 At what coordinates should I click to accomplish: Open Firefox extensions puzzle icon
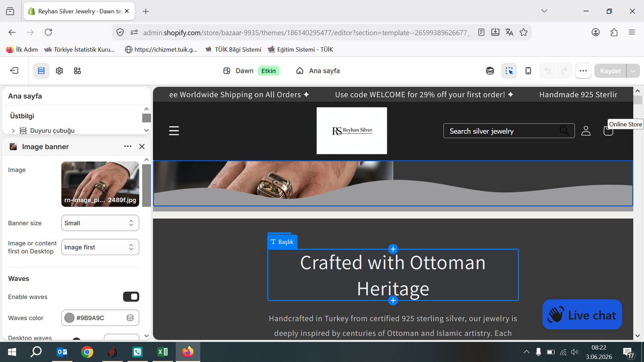614,32
